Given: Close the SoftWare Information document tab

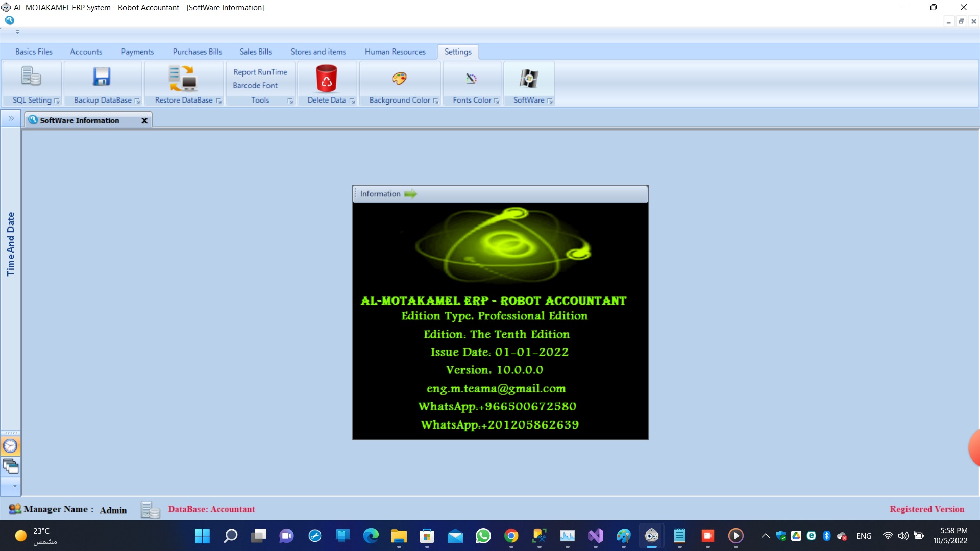Looking at the screenshot, I should pyautogui.click(x=144, y=120).
